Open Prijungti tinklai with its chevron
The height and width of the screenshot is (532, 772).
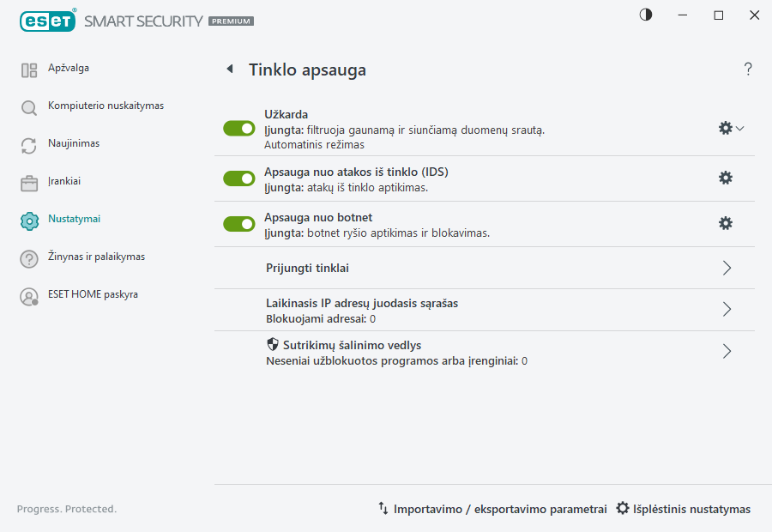point(726,268)
